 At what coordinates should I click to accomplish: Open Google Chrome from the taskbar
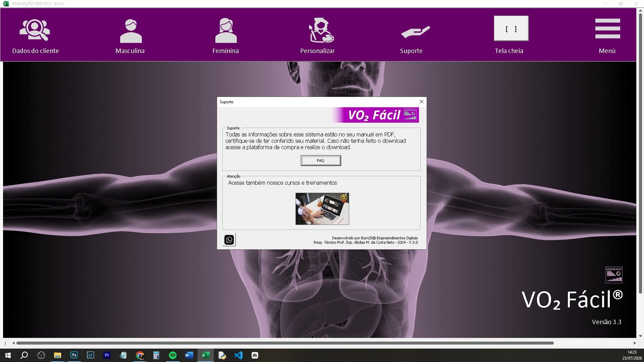(140, 355)
